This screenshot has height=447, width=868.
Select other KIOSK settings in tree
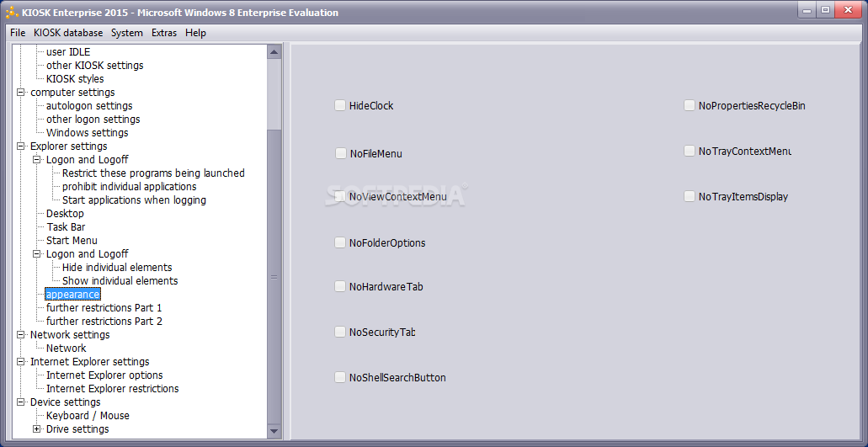94,66
